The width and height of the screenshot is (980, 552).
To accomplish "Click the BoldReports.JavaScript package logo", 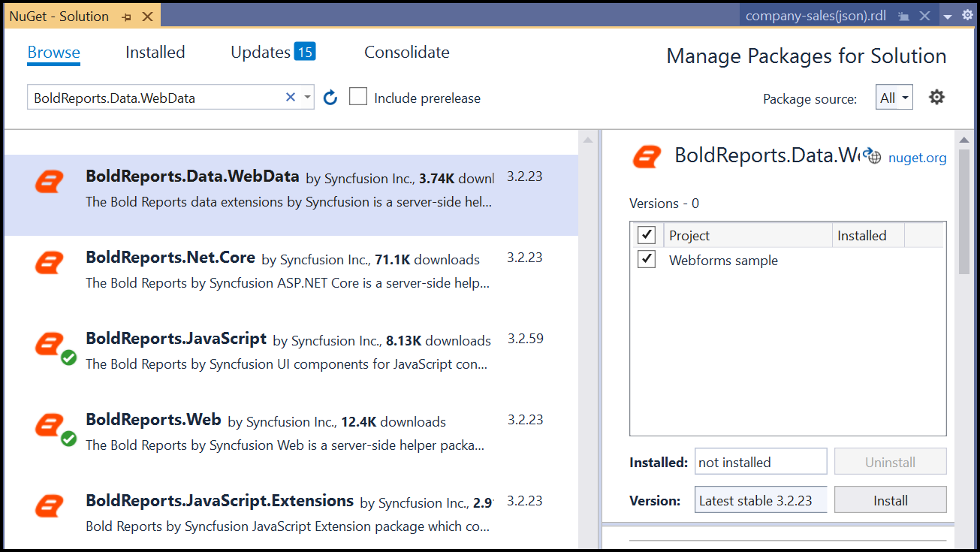I will [x=50, y=343].
